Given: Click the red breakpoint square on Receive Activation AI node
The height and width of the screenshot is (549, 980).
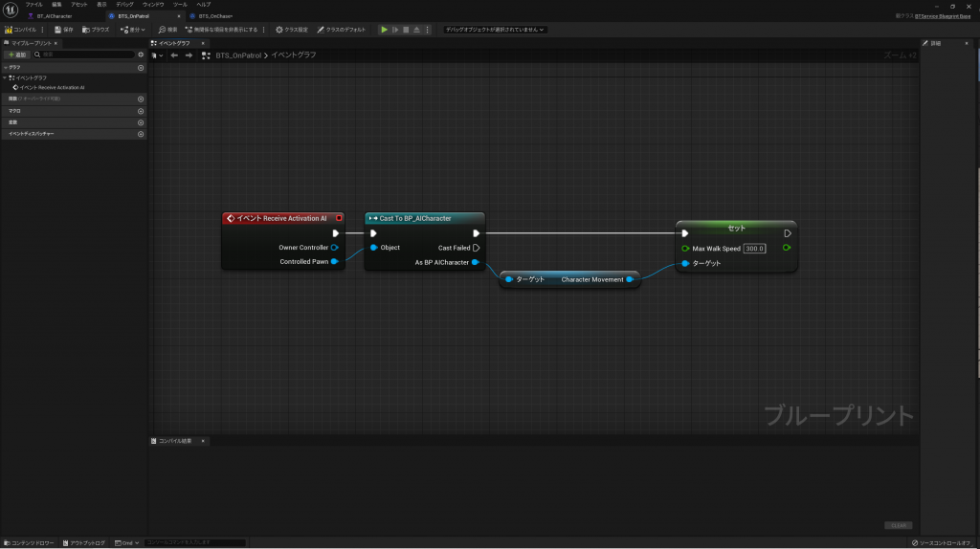Looking at the screenshot, I should [338, 218].
